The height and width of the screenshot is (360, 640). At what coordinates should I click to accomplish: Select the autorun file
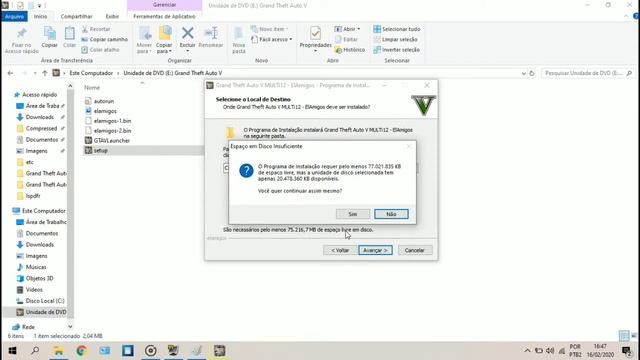click(104, 101)
